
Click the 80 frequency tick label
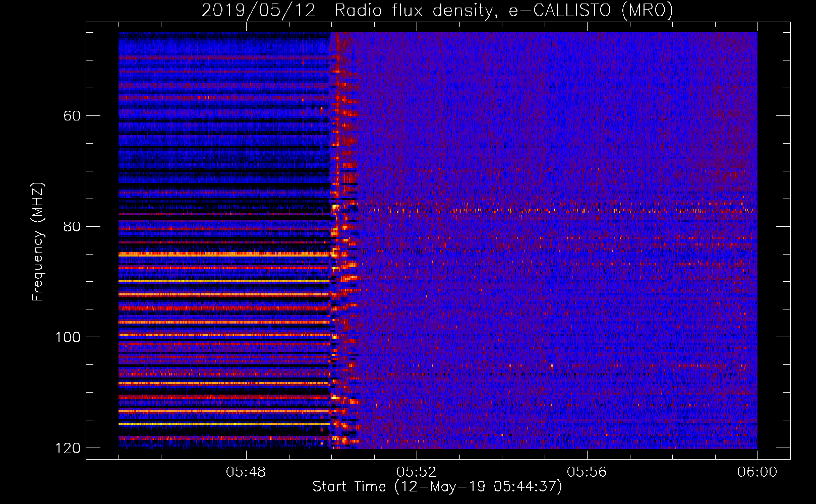click(72, 226)
